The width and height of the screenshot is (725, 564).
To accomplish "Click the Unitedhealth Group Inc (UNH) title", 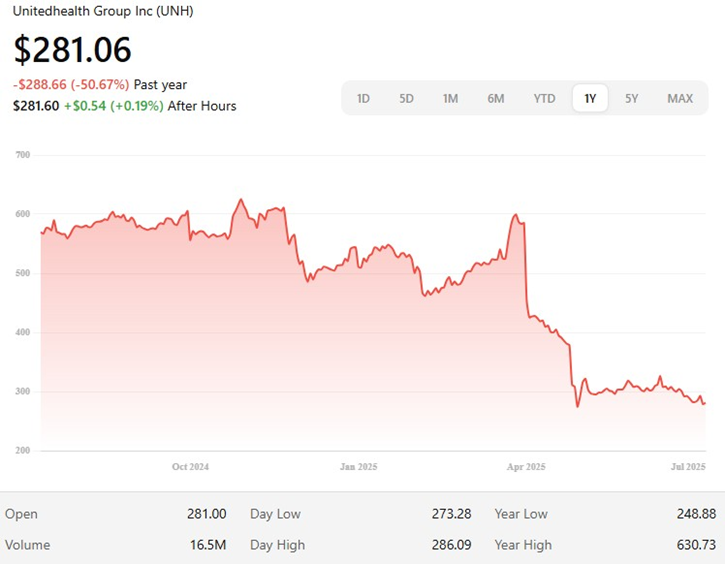I will (101, 13).
